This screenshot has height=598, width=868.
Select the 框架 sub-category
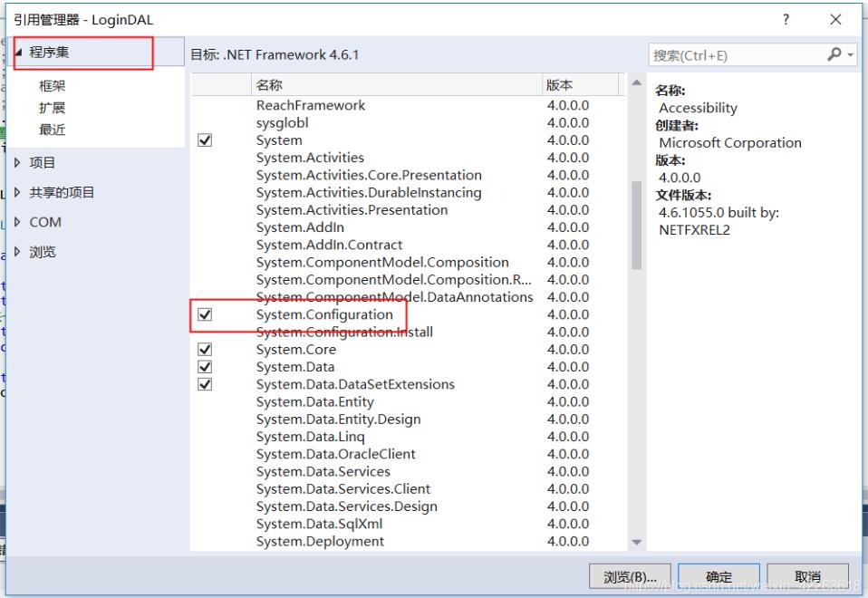click(52, 86)
